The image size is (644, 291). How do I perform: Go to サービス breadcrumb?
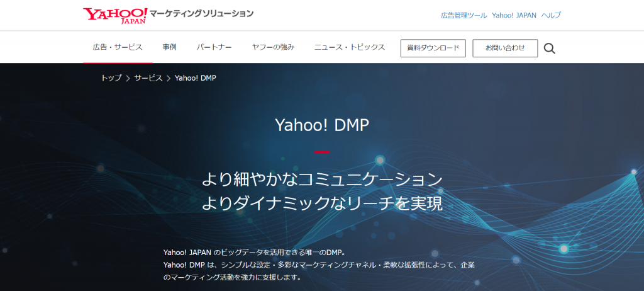pyautogui.click(x=148, y=78)
